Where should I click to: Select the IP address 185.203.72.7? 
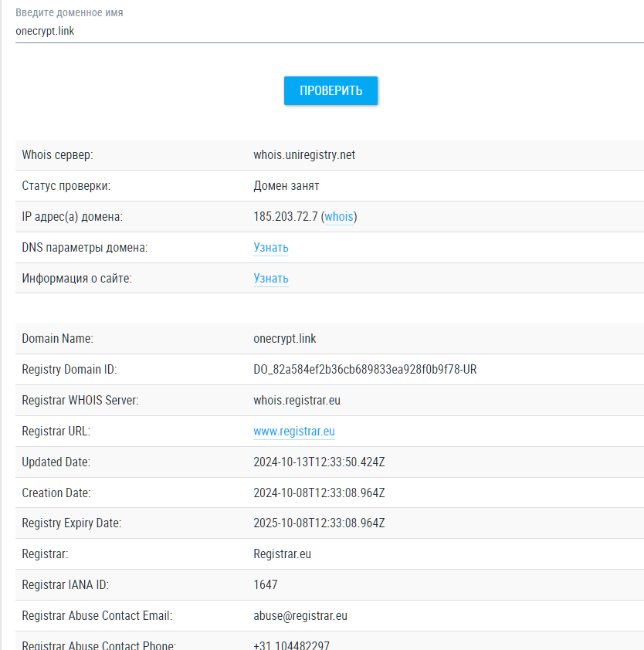click(285, 216)
